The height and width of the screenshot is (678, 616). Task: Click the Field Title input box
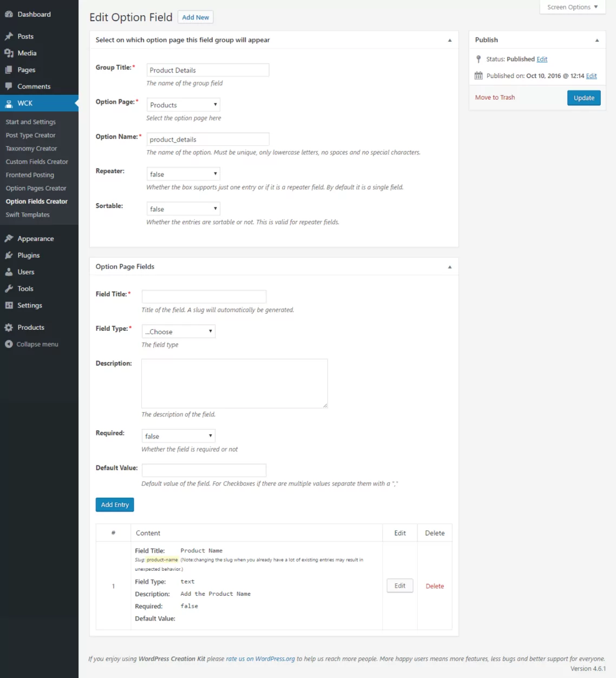point(204,296)
